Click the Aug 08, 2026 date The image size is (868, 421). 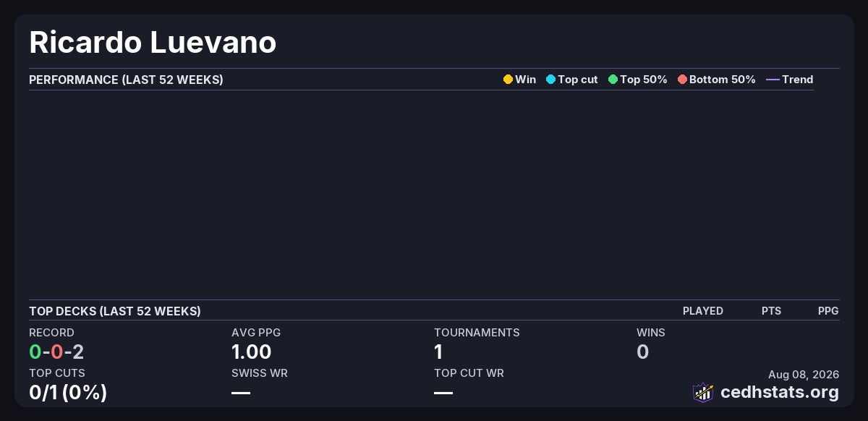click(804, 374)
